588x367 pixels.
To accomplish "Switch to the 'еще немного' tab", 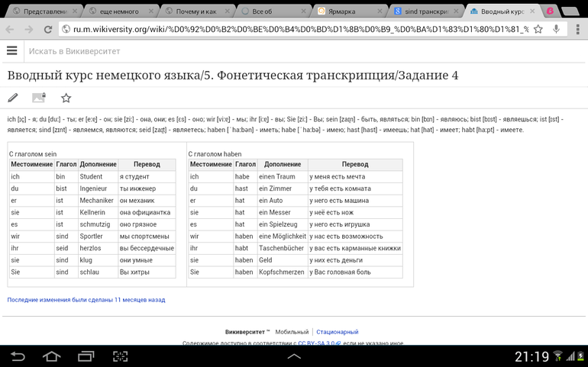I will [118, 11].
